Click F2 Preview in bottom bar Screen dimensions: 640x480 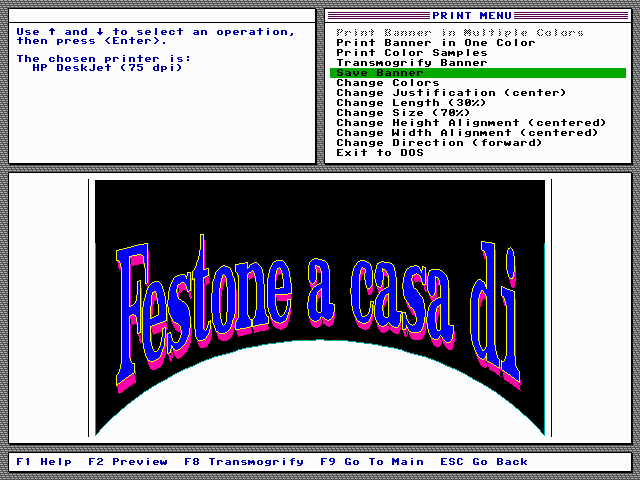(128, 462)
